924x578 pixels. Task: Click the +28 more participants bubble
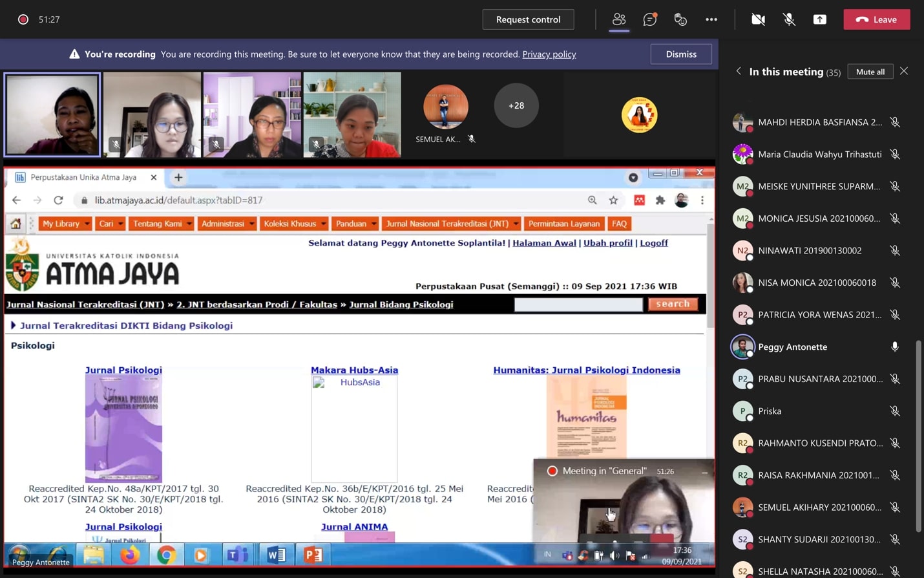516,105
